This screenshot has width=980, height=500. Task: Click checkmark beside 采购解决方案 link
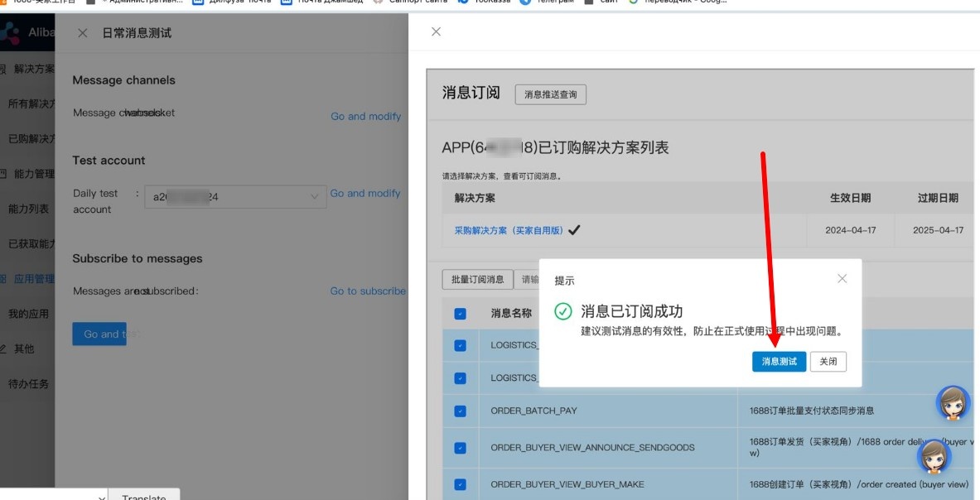tap(574, 230)
